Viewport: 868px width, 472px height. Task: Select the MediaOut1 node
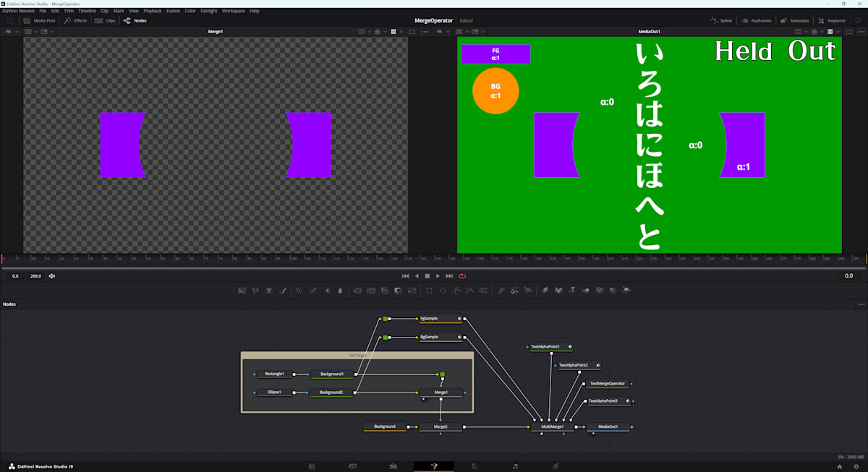click(608, 426)
